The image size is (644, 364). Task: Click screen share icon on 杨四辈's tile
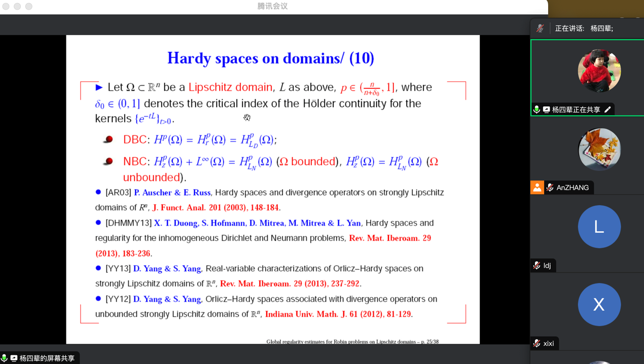(x=546, y=110)
